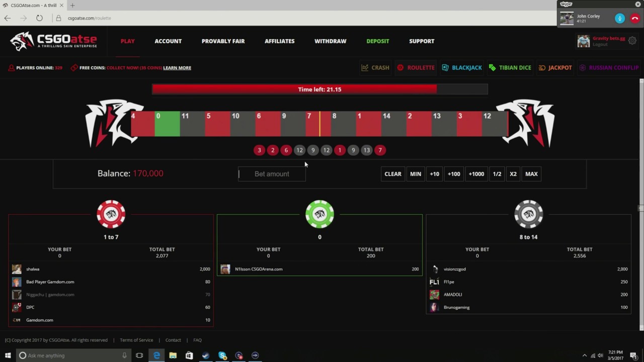Open the Affiliates page

pyautogui.click(x=280, y=41)
